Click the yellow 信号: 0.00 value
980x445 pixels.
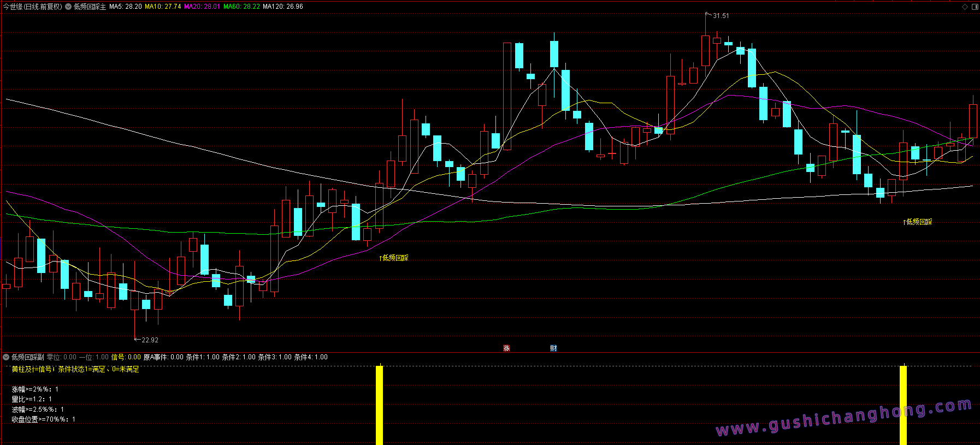[126, 357]
